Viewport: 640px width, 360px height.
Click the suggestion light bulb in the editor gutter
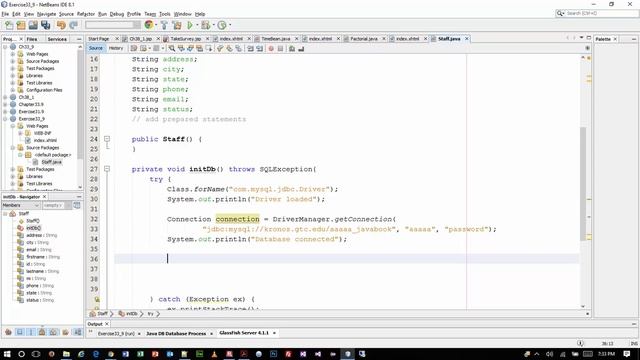click(x=97, y=300)
